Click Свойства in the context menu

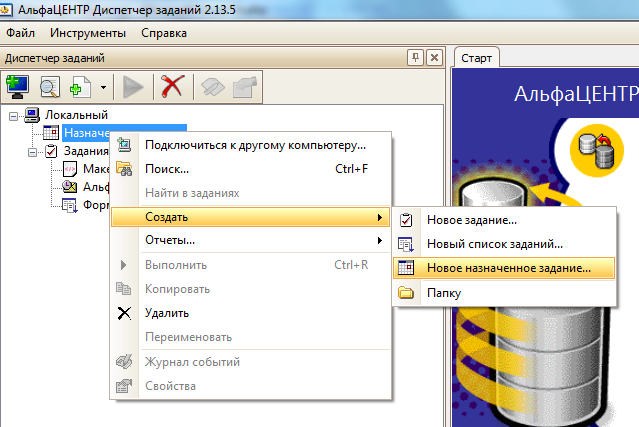coord(251,386)
